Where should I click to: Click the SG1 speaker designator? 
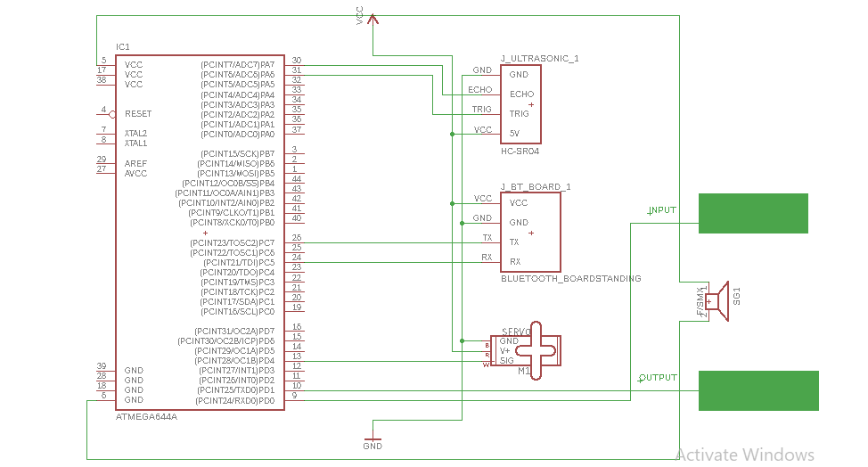point(736,296)
